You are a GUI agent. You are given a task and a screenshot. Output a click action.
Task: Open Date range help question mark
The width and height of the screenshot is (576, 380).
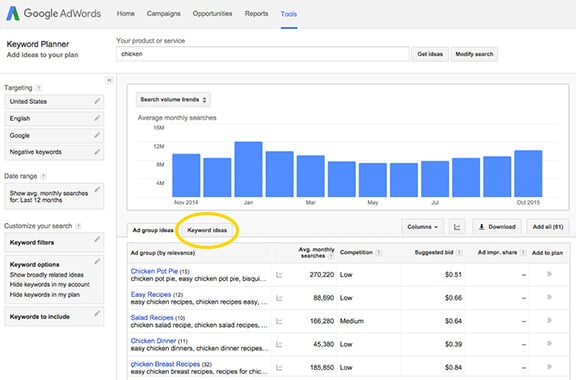(43, 176)
